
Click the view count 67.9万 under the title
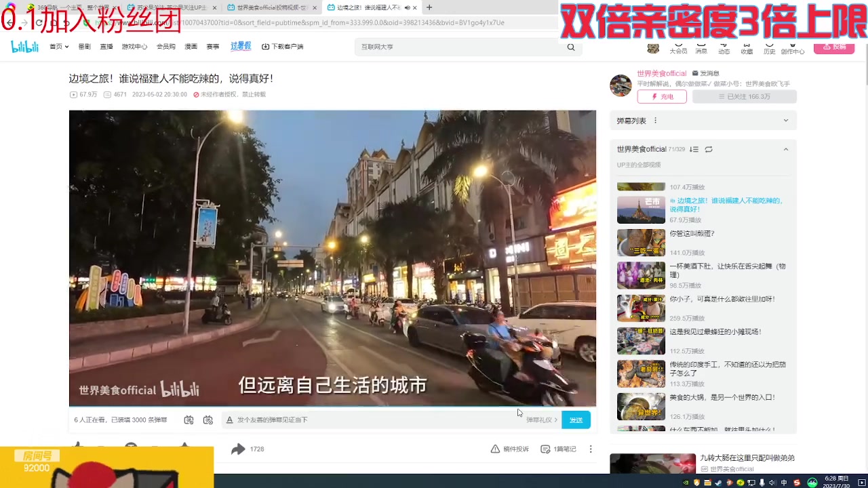(83, 95)
